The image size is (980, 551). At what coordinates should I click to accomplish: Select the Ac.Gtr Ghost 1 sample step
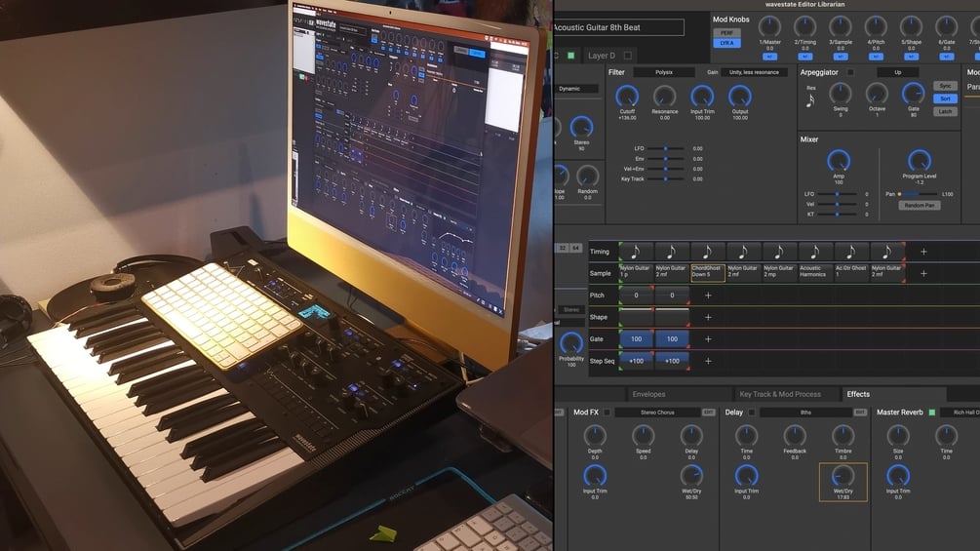[851, 273]
